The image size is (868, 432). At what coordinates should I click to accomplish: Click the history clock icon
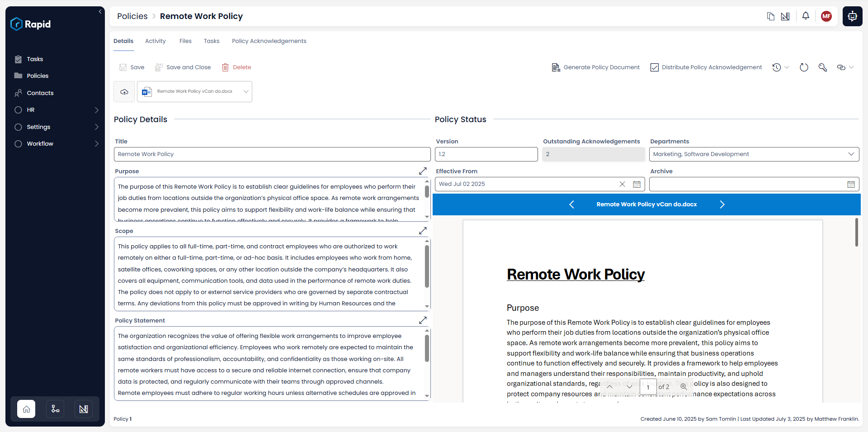777,67
